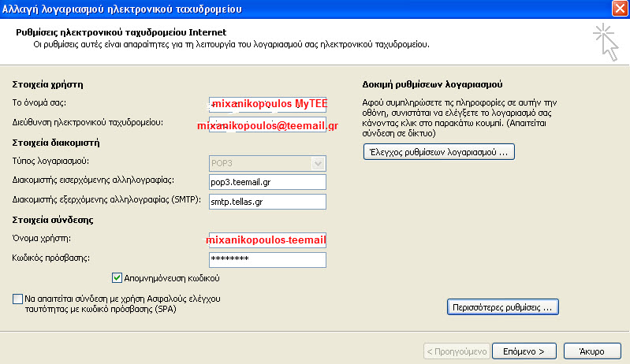
Task: Click the outgoing SMTP server field smtp.tellas.gr
Action: click(267, 202)
